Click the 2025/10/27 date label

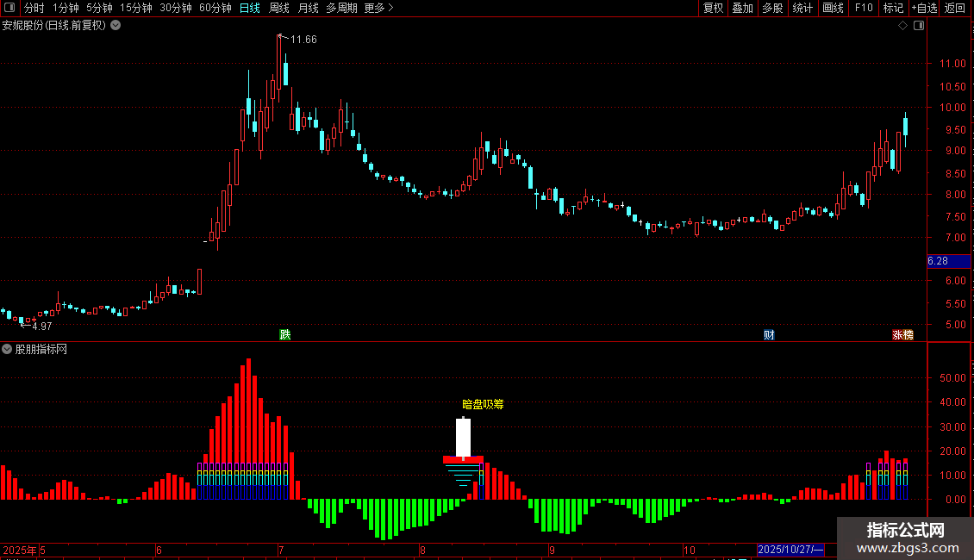pos(790,550)
